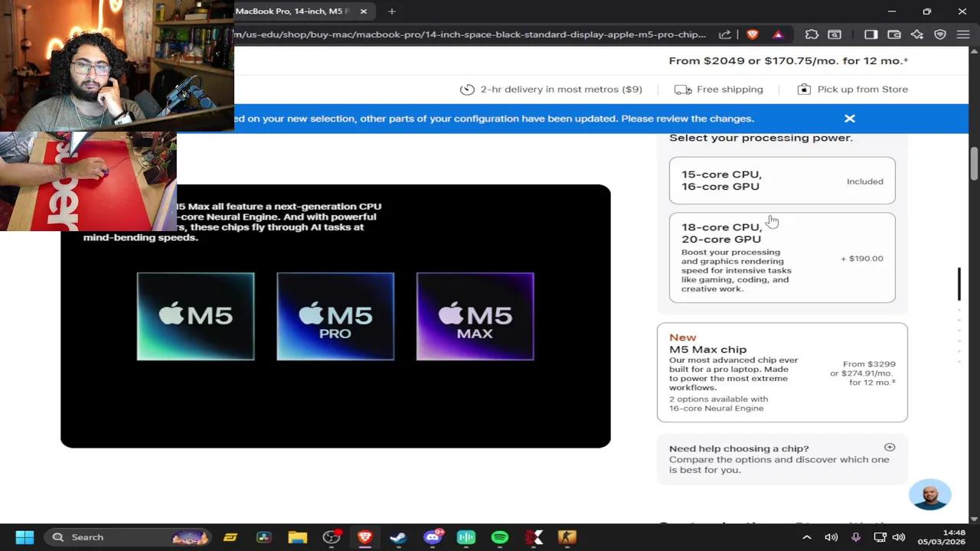Select the M5 Max chip option
The height and width of the screenshot is (551, 980).
(782, 373)
